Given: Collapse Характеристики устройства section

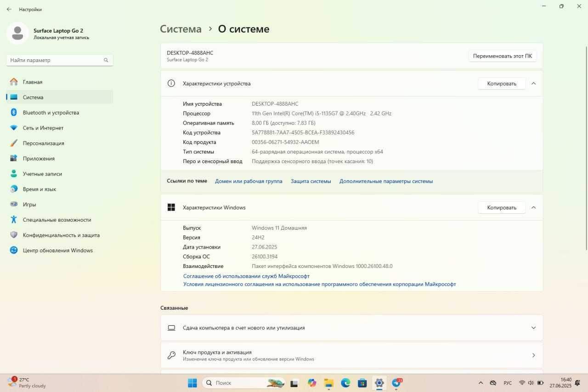Looking at the screenshot, I should coord(533,84).
